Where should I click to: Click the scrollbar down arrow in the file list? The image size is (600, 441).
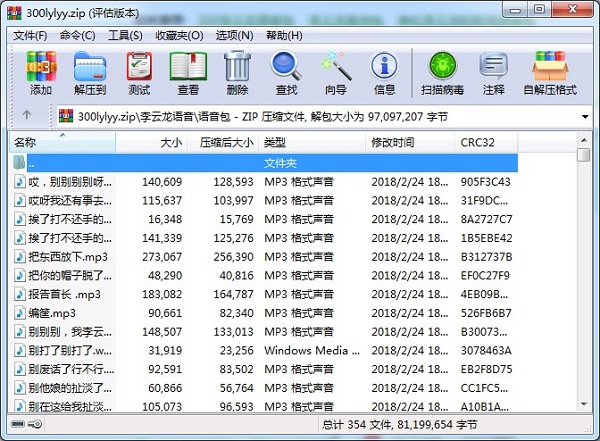click(x=584, y=404)
